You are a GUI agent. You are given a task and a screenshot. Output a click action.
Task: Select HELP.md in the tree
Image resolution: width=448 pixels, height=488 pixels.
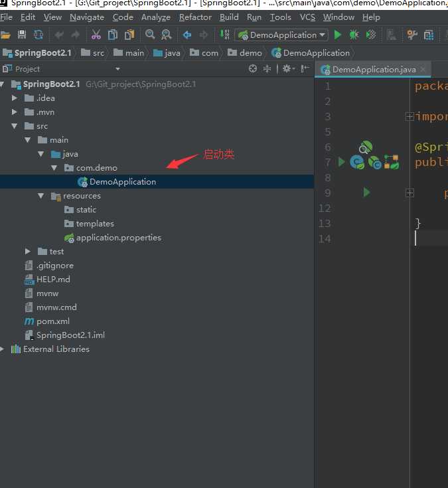point(53,280)
